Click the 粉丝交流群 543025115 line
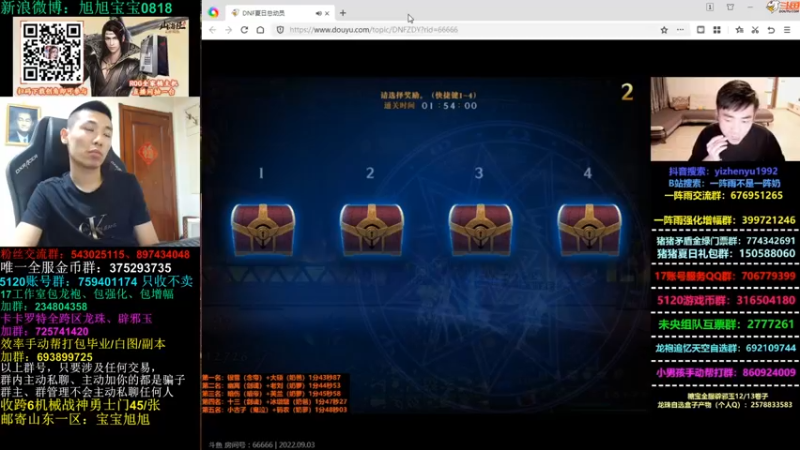 click(95, 255)
